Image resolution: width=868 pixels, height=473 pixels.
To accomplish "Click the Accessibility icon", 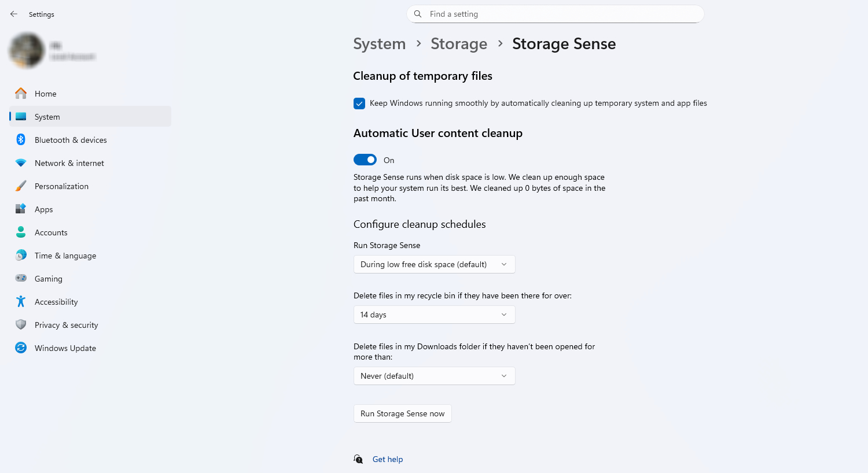I will pyautogui.click(x=20, y=301).
